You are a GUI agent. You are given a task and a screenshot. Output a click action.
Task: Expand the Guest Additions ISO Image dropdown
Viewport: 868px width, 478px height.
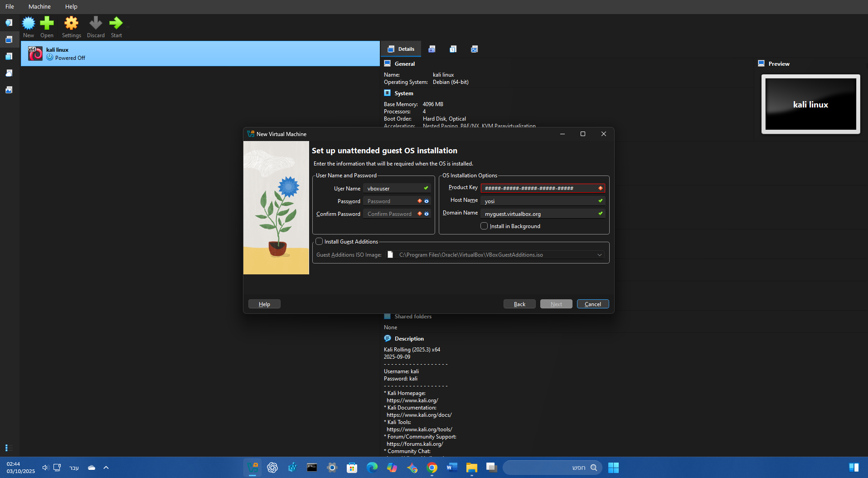pyautogui.click(x=599, y=255)
